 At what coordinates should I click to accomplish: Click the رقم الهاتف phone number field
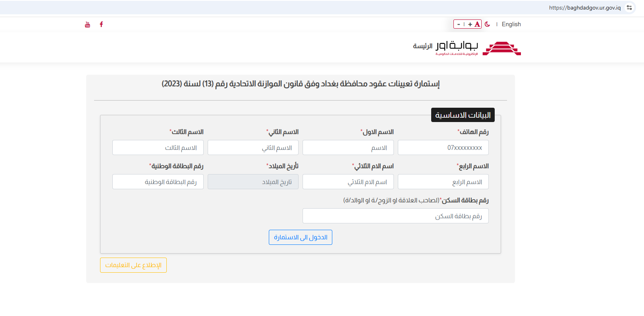(x=443, y=147)
